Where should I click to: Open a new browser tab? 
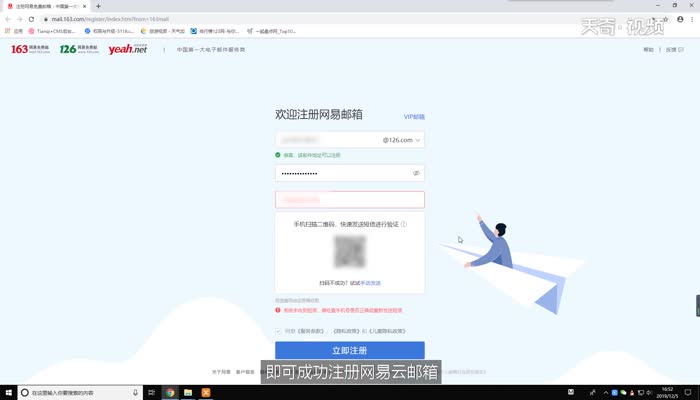[x=98, y=6]
